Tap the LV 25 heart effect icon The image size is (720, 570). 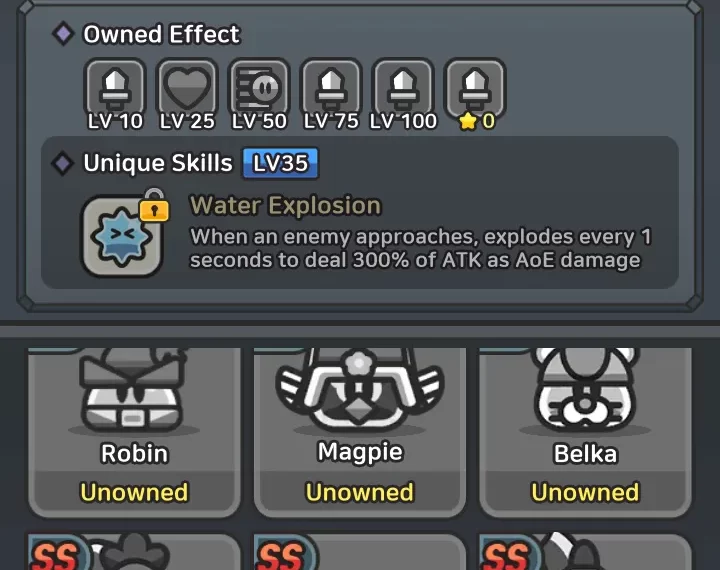coord(187,87)
